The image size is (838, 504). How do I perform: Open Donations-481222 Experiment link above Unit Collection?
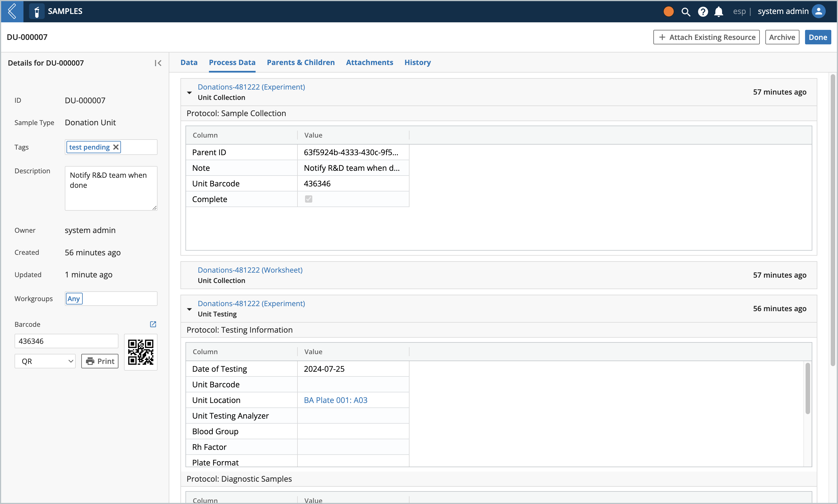(251, 87)
